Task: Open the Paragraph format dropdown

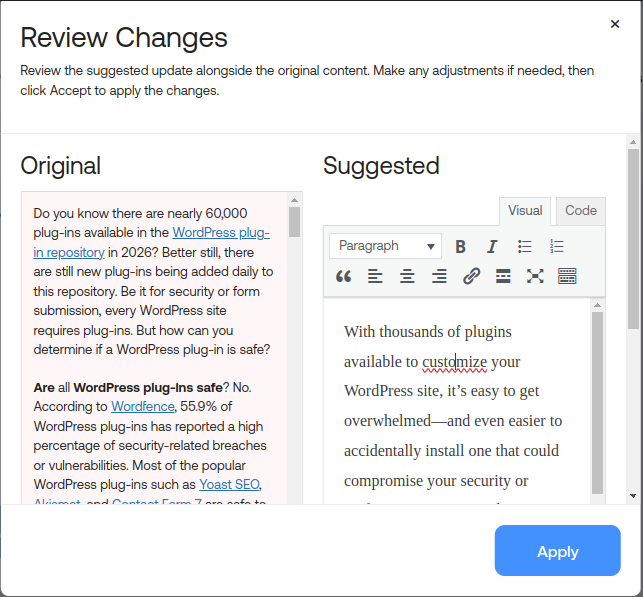Action: [385, 246]
